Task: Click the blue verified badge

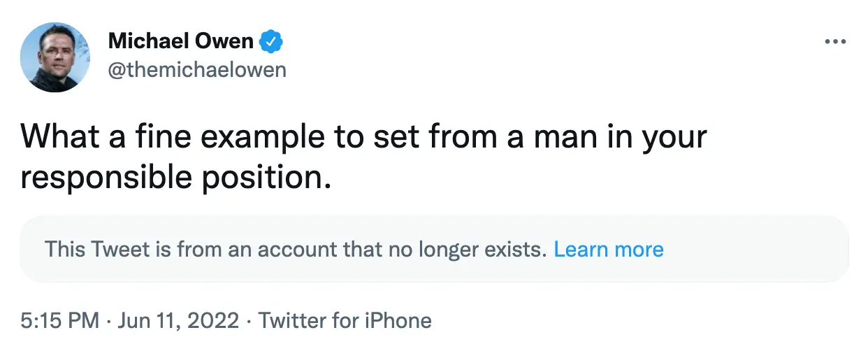Action: [271, 42]
